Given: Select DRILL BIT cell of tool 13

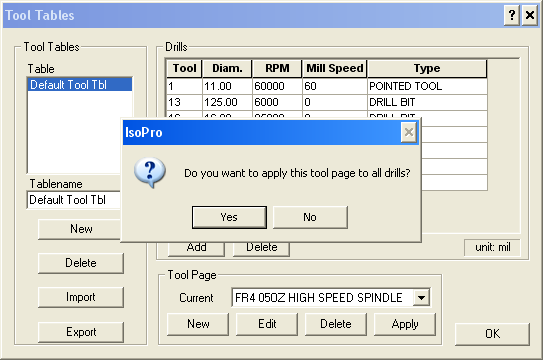Looking at the screenshot, I should [427, 102].
